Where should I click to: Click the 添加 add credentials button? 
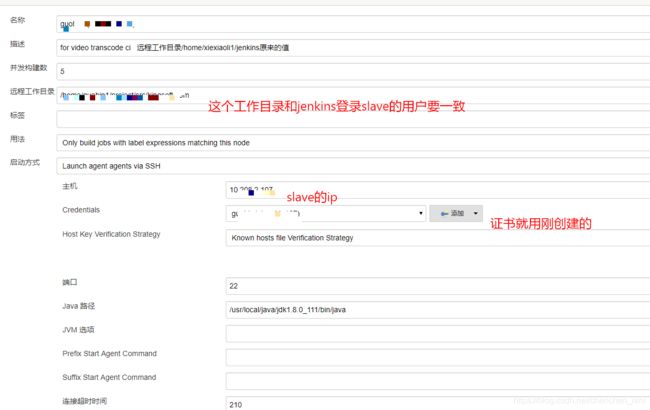point(457,214)
